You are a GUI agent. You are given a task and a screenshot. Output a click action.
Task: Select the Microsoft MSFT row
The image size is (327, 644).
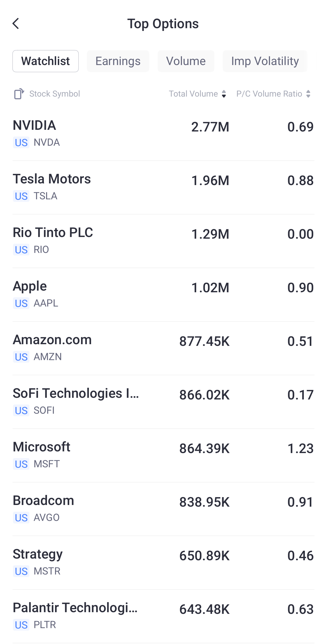tap(163, 455)
